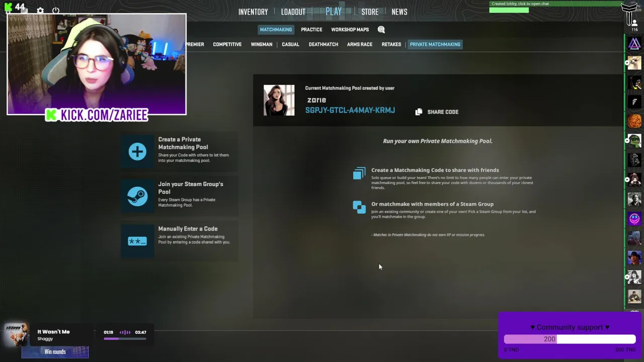This screenshot has height=362, width=644.
Task: Click the Win rounds overlay label
Action: click(x=55, y=351)
